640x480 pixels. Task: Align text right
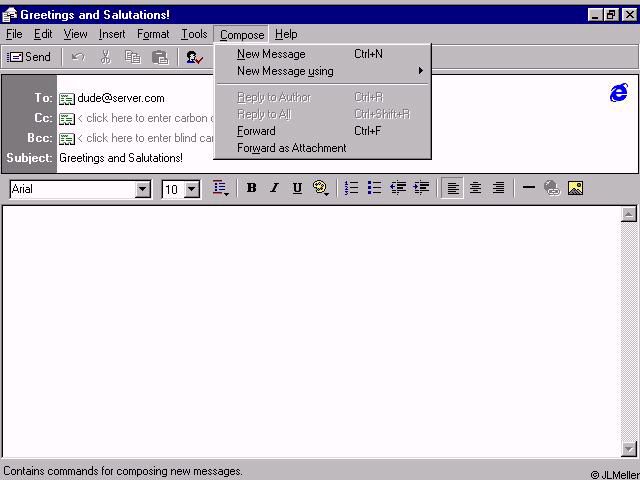498,188
